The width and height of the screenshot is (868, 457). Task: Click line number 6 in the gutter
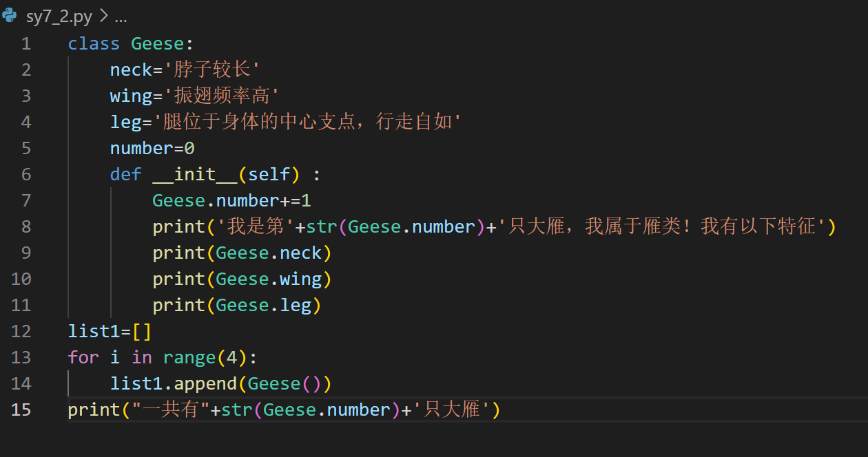click(x=25, y=175)
